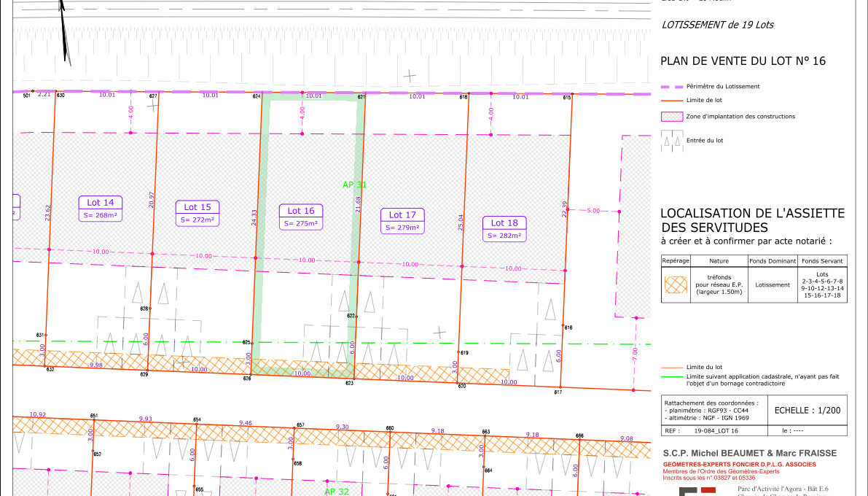Click the 9.98 frontage dimension near point 632

(95, 365)
